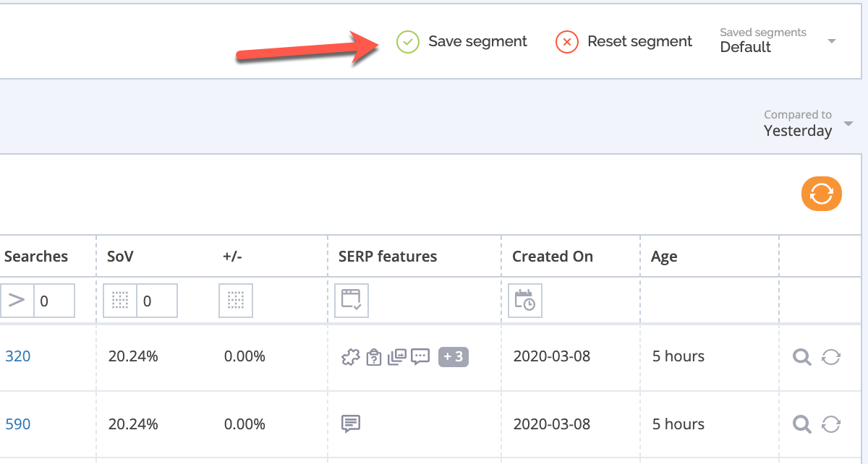Click the SoV filter value field
Viewport: 868px width, 464px height.
[x=156, y=301]
